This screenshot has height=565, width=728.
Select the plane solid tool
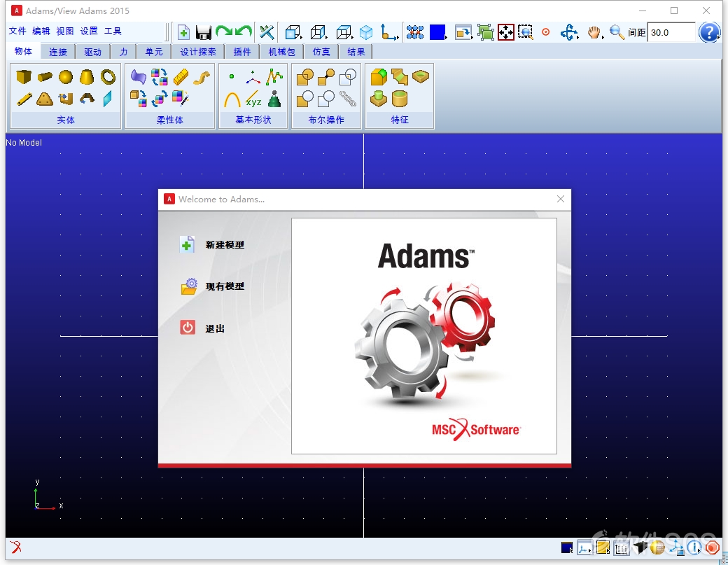coord(108,99)
